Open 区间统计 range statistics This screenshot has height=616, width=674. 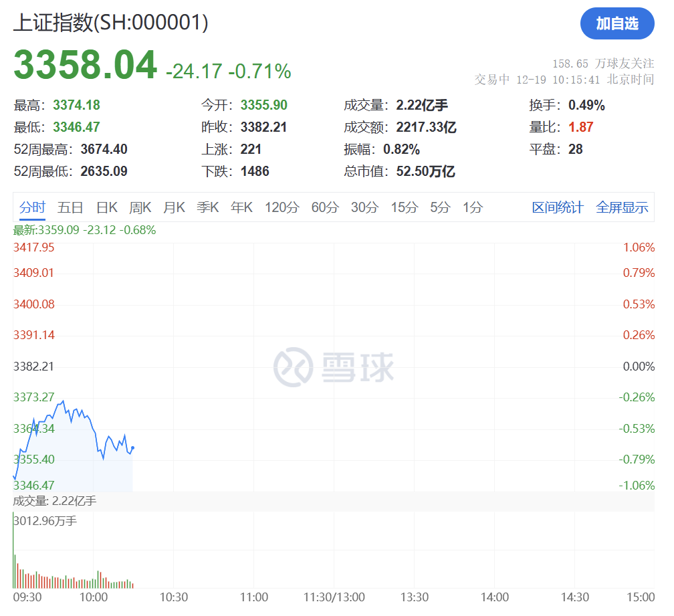(558, 207)
